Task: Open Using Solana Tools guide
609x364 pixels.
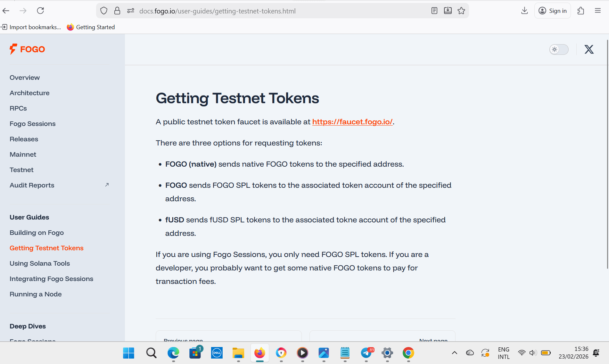Action: pos(40,263)
